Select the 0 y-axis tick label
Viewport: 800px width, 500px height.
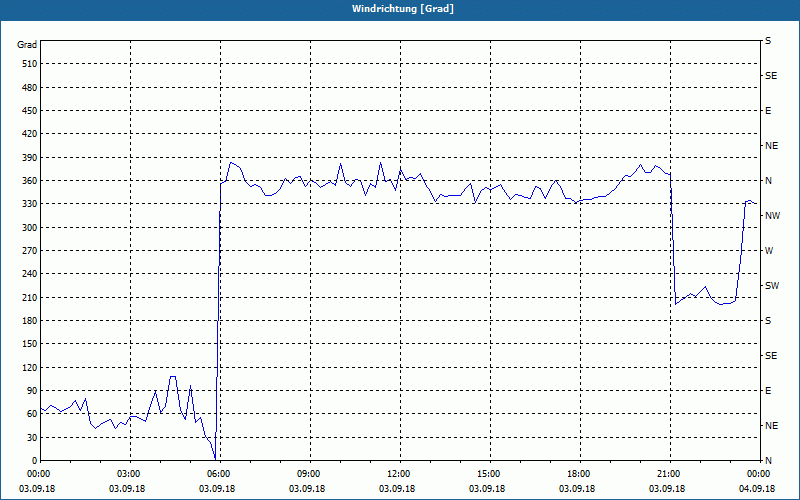(x=34, y=461)
